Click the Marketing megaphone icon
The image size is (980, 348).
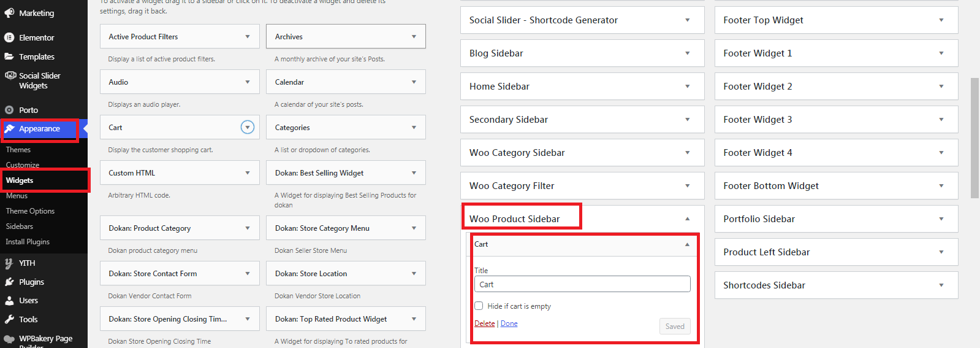[9, 13]
